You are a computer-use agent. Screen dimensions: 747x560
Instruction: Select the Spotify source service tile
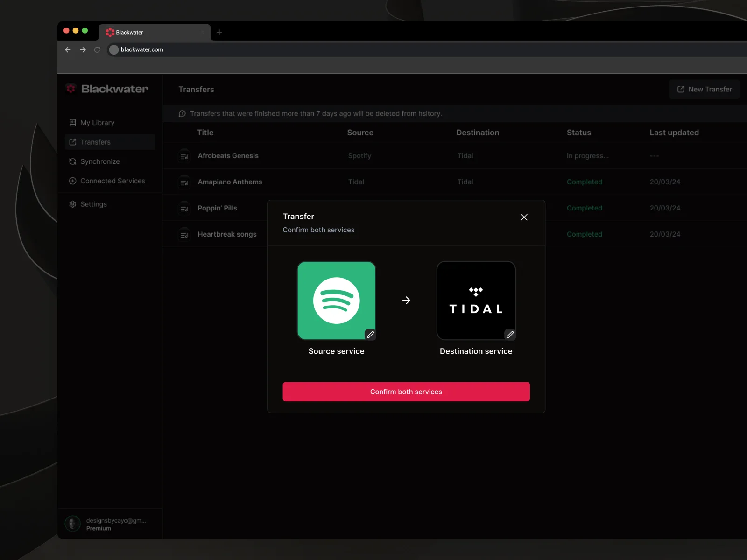336,301
